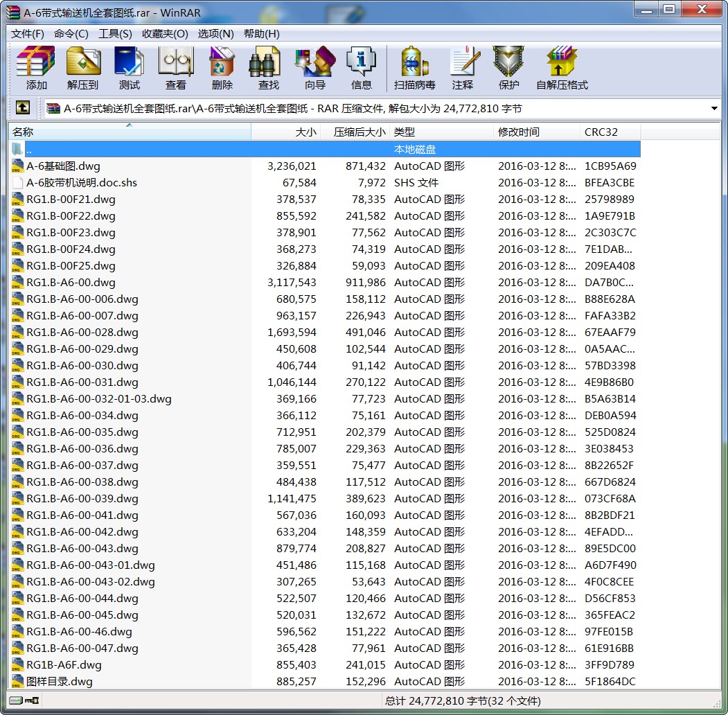Select the 图样目录.dwg file row

[60, 682]
